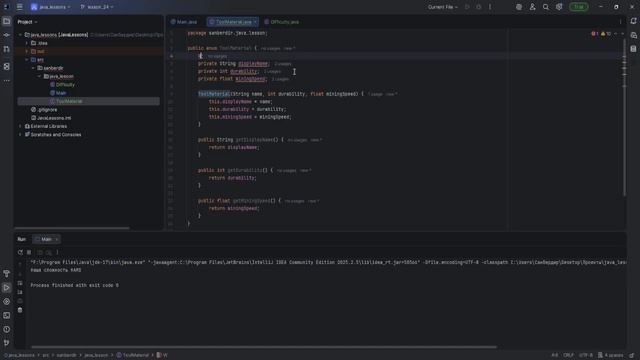Open the AI chat panel on right stripe
The height and width of the screenshot is (360, 640).
633,35
